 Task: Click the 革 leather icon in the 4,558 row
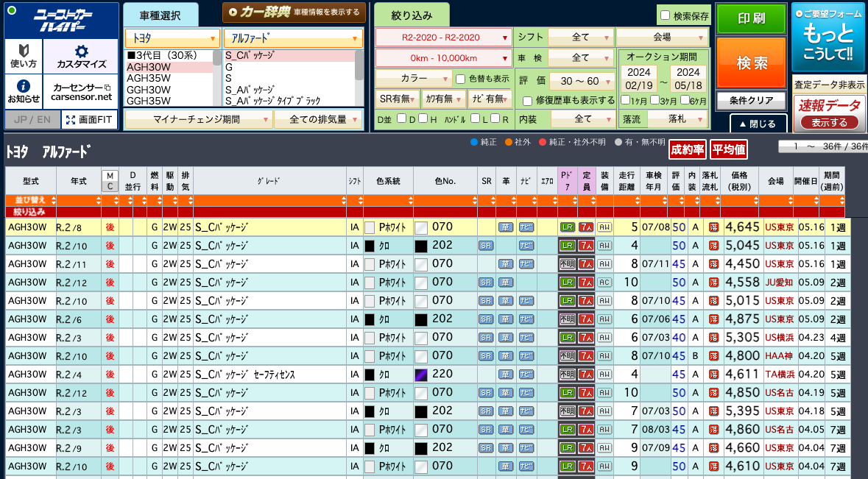(505, 282)
